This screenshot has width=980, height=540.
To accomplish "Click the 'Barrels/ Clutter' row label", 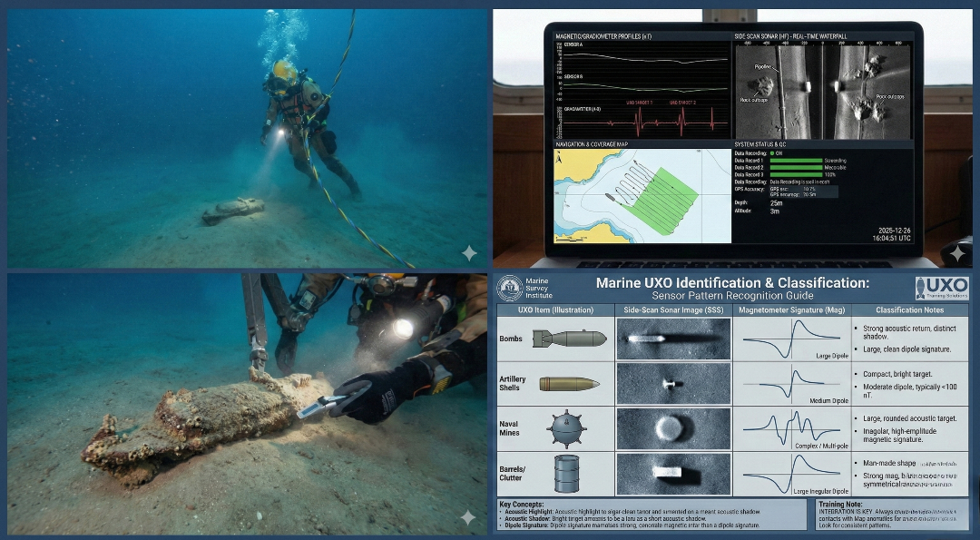I will (x=513, y=473).
